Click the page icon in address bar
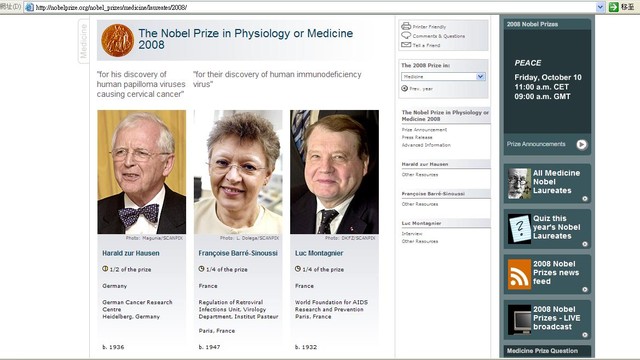The image size is (640, 360). pyautogui.click(x=29, y=7)
